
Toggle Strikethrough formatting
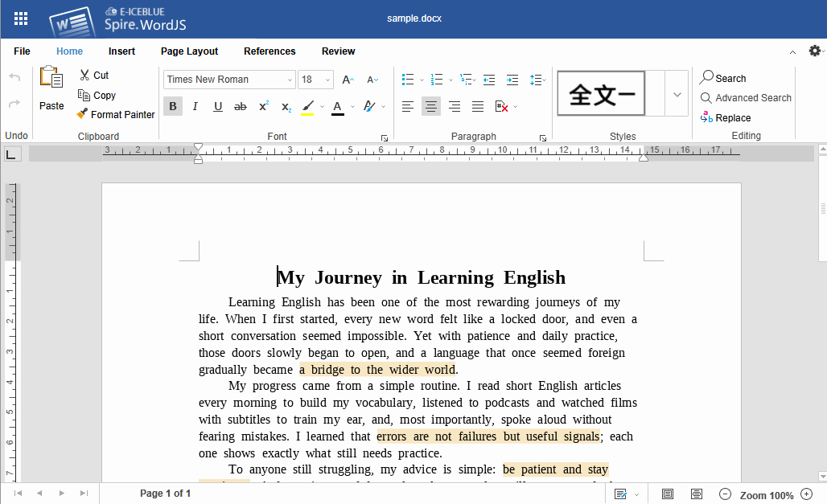point(241,106)
